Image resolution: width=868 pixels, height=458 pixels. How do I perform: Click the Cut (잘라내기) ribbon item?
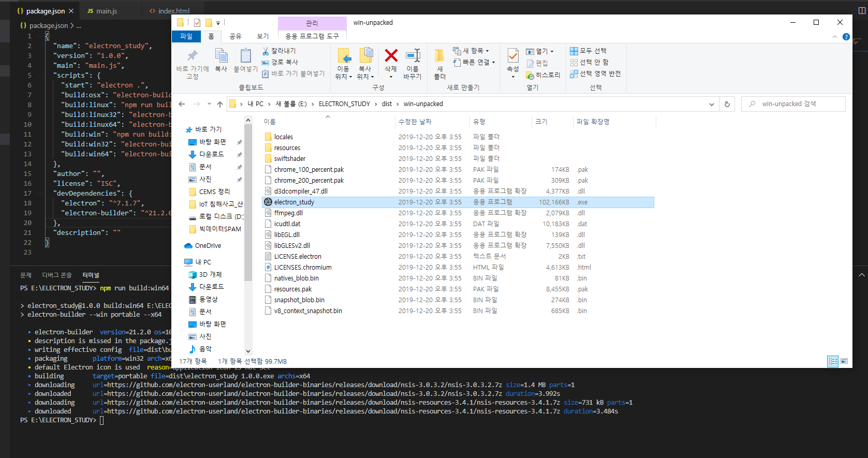pos(278,51)
